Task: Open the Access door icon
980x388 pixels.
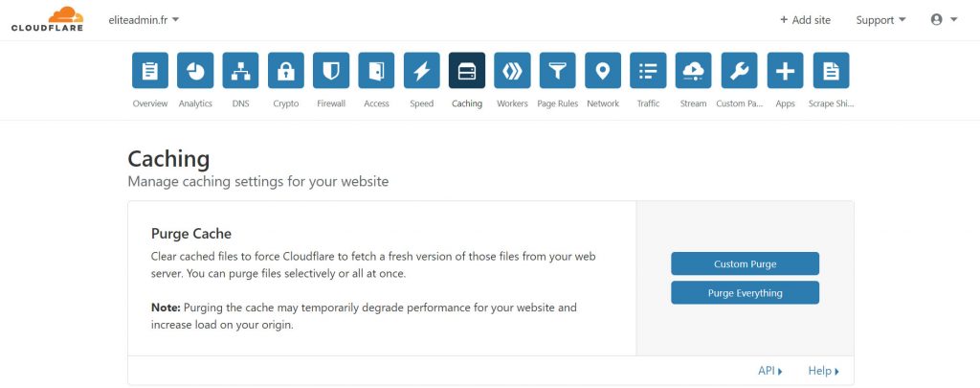Action: pos(376,70)
